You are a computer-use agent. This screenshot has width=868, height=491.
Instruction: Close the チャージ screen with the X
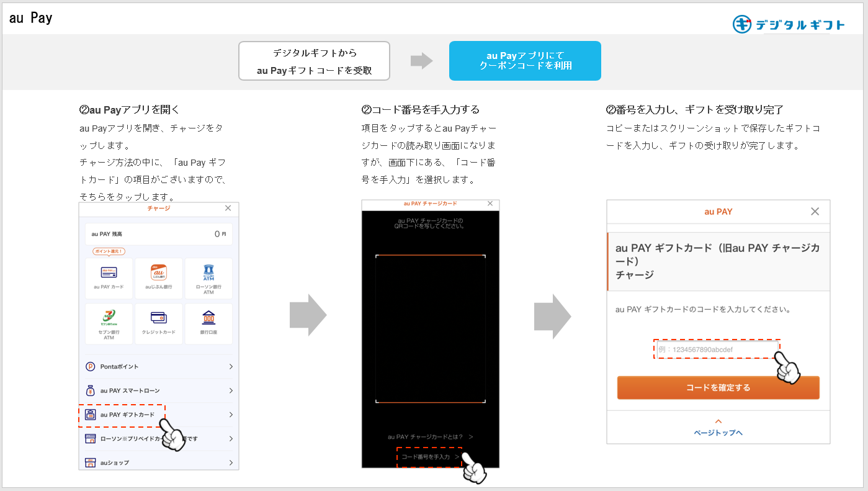click(x=228, y=209)
